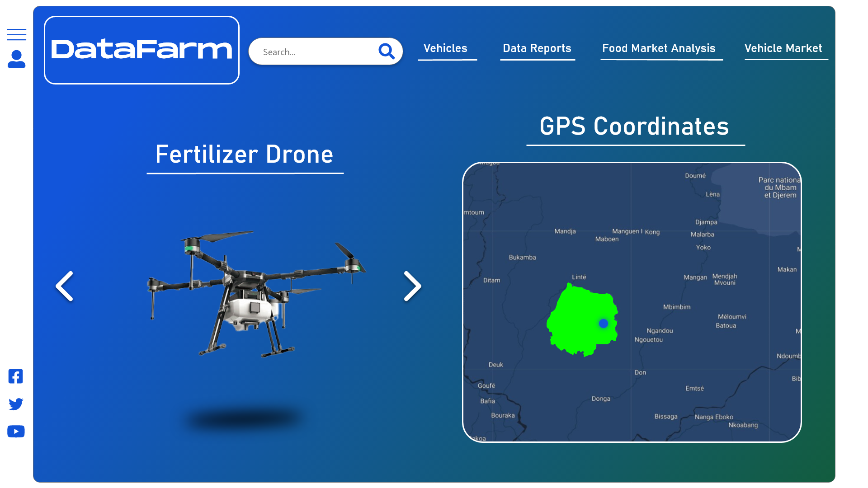Screen dimensions: 868x488
Task: Click the DataFarm logo
Action: click(142, 50)
